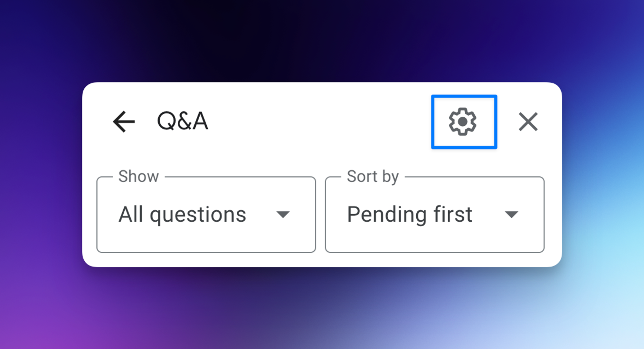
Task: Close the Q&A panel with X
Action: 528,121
